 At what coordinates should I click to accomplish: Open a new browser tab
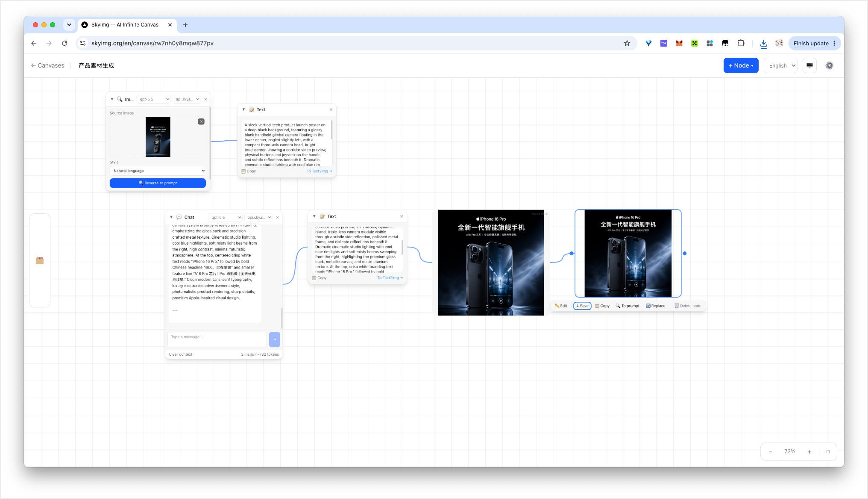tap(185, 25)
